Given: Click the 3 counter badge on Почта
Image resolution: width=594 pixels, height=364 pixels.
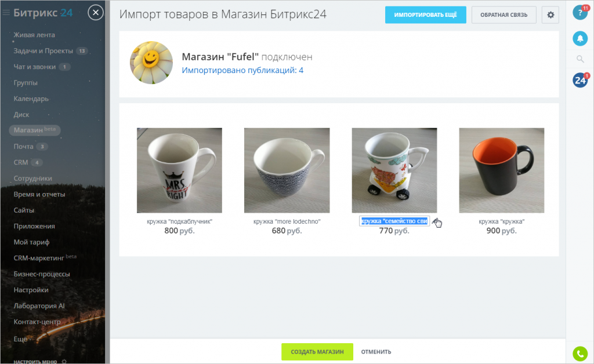Looking at the screenshot, I should coord(42,147).
